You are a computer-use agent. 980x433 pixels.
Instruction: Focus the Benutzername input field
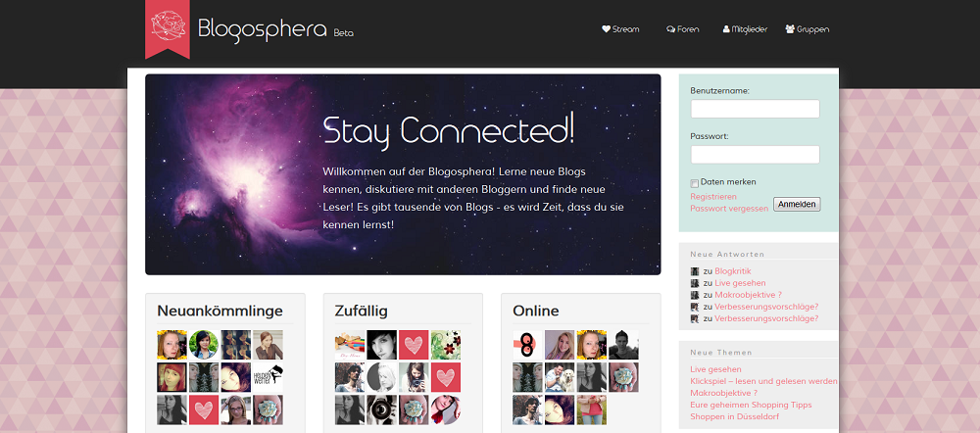[x=755, y=109]
